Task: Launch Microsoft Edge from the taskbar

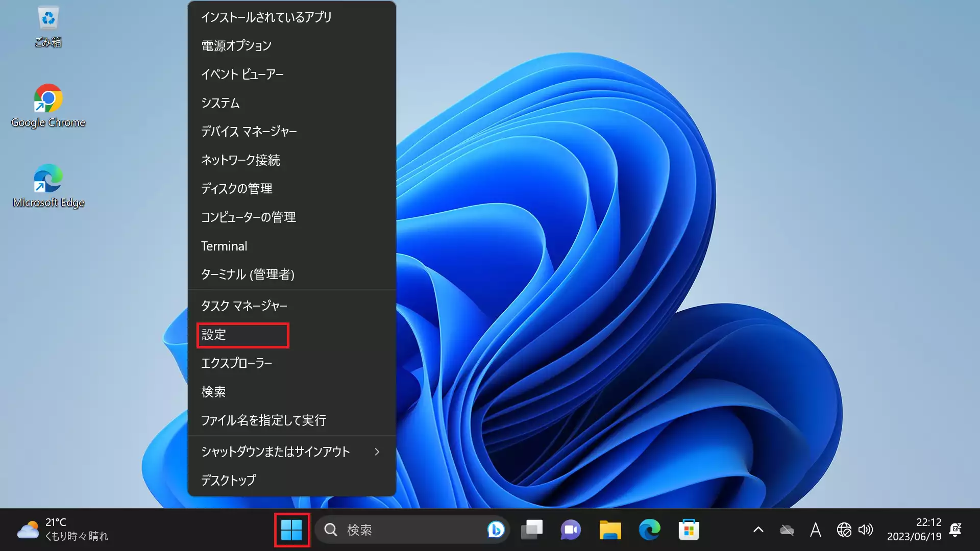Action: tap(649, 530)
